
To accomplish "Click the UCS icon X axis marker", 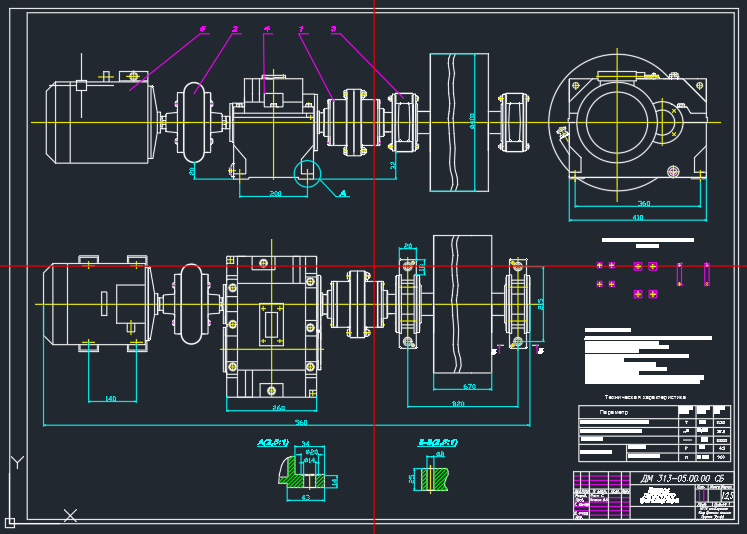I will coord(71,515).
